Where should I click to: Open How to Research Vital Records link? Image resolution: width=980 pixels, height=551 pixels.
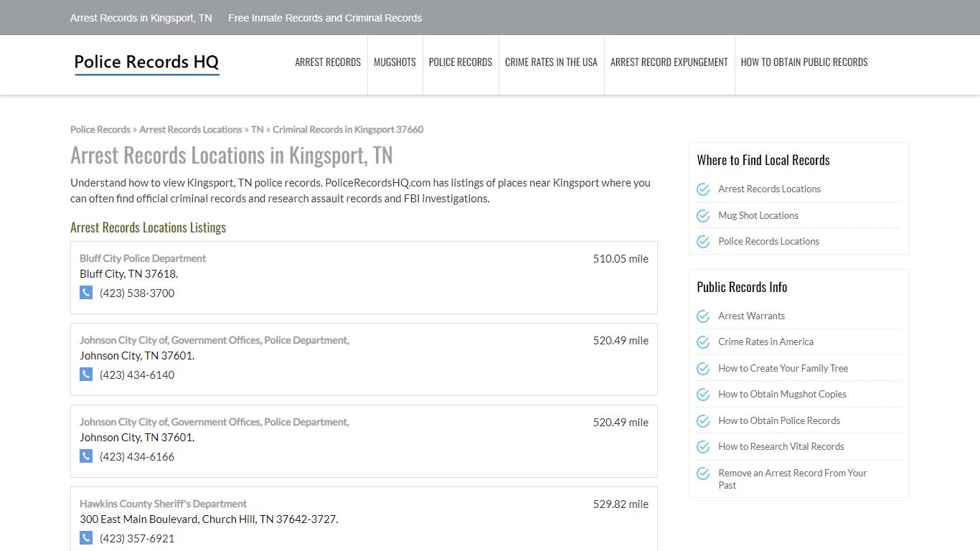(x=781, y=446)
